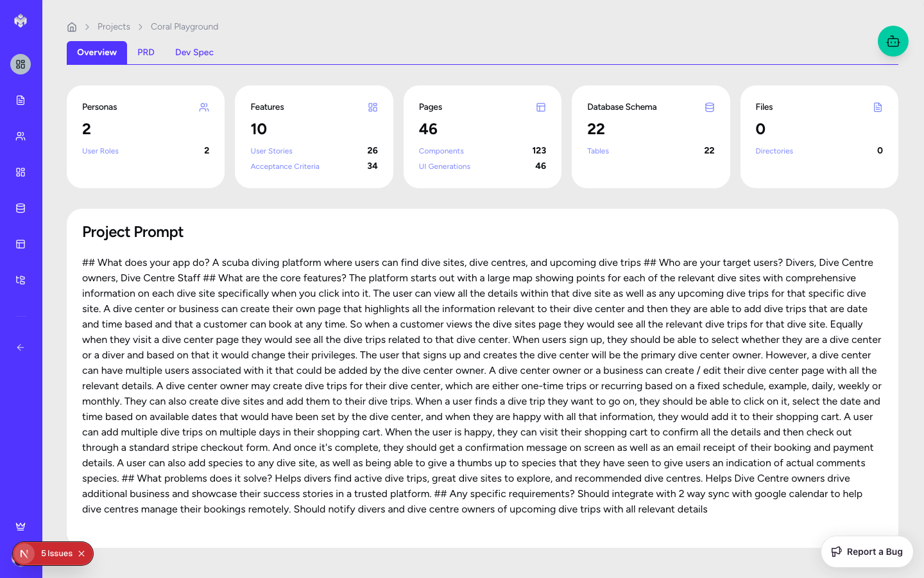Open the AI assistant robot button

coord(893,41)
